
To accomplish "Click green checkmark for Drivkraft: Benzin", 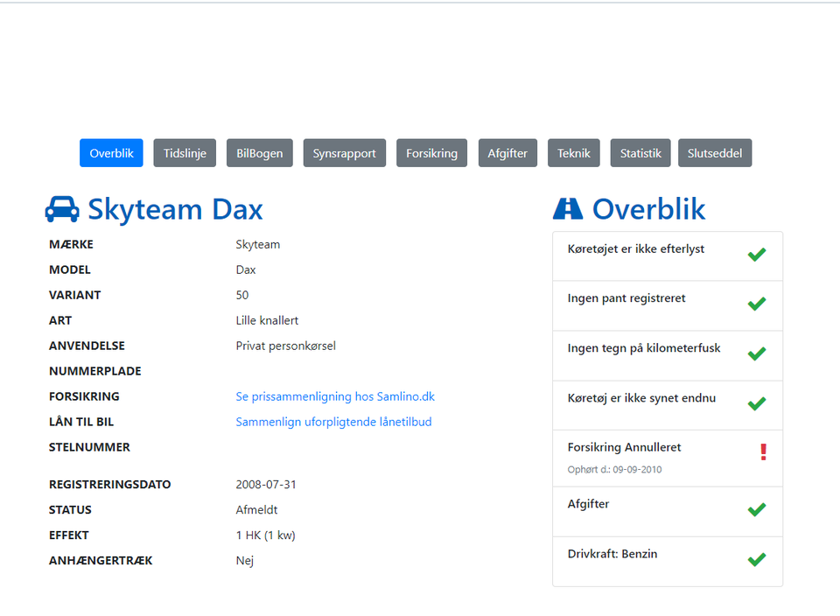I will (x=757, y=559).
